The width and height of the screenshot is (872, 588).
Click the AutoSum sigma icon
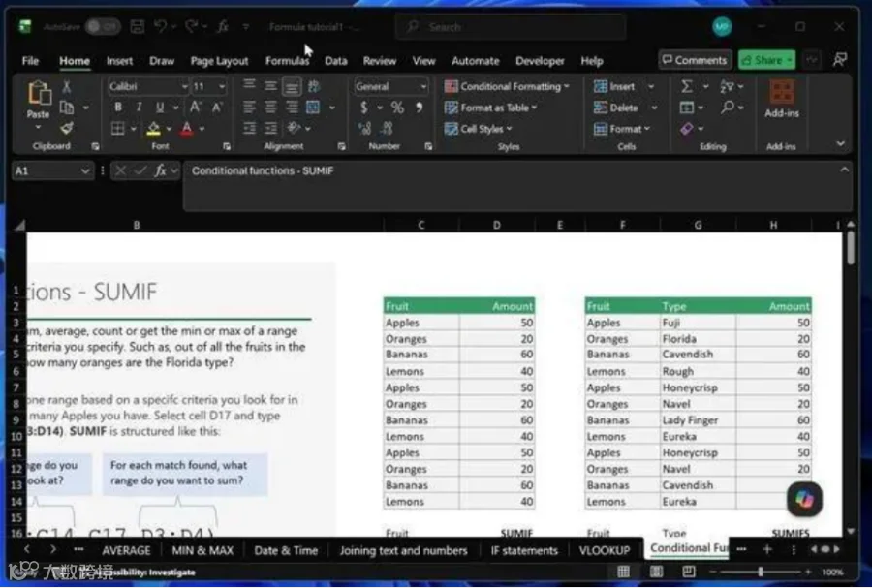click(687, 86)
